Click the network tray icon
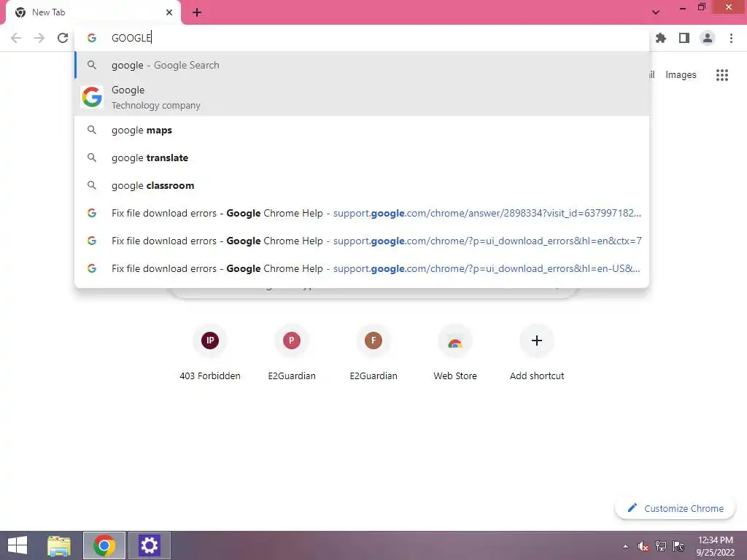This screenshot has height=560, width=747. point(661,546)
